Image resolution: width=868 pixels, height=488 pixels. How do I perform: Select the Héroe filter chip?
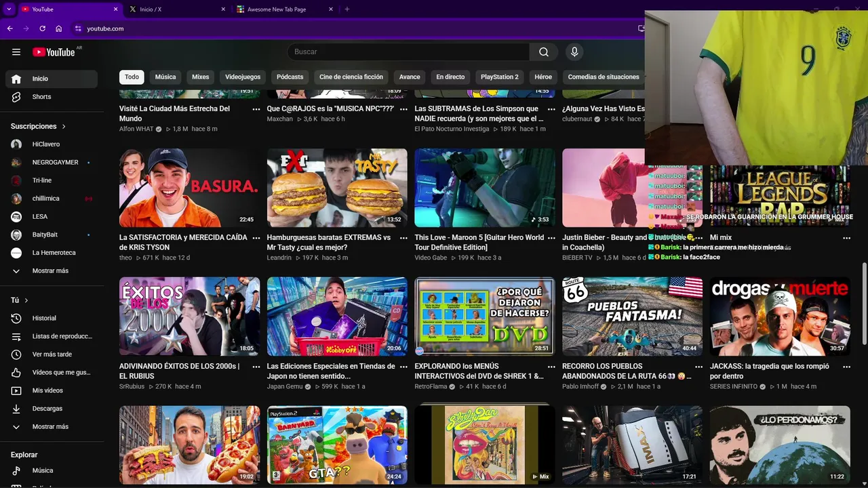[x=543, y=77]
